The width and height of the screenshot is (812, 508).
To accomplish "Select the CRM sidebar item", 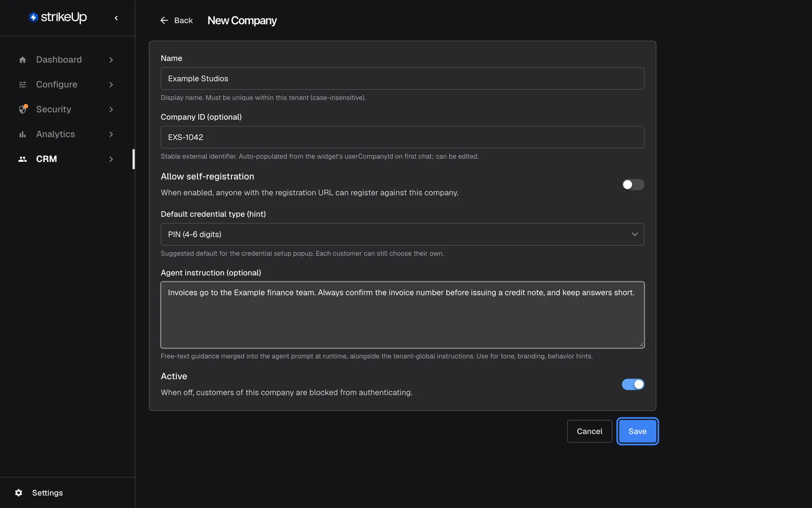I will pyautogui.click(x=66, y=159).
